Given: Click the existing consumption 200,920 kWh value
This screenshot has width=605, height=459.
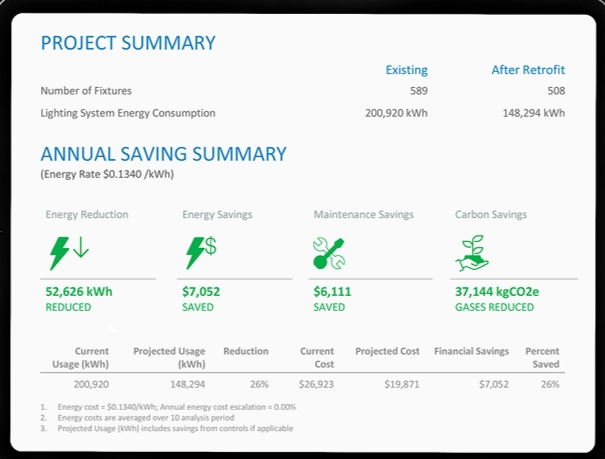Looking at the screenshot, I should (396, 113).
